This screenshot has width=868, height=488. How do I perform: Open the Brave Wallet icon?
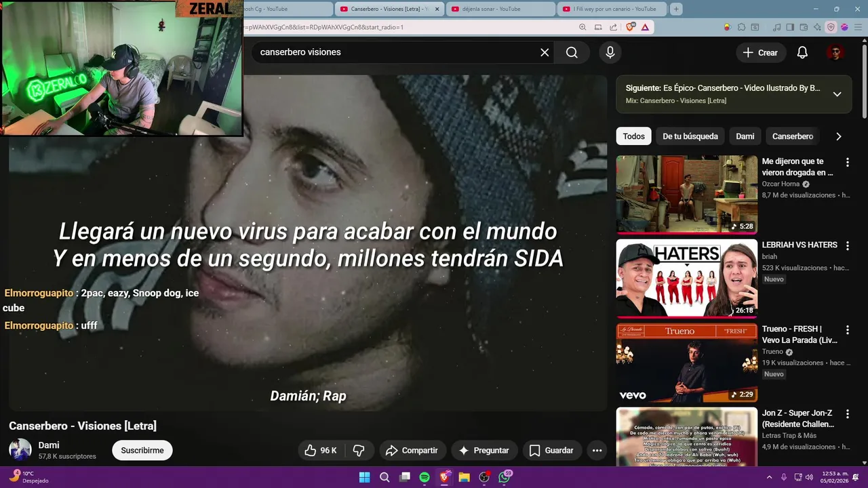click(804, 27)
